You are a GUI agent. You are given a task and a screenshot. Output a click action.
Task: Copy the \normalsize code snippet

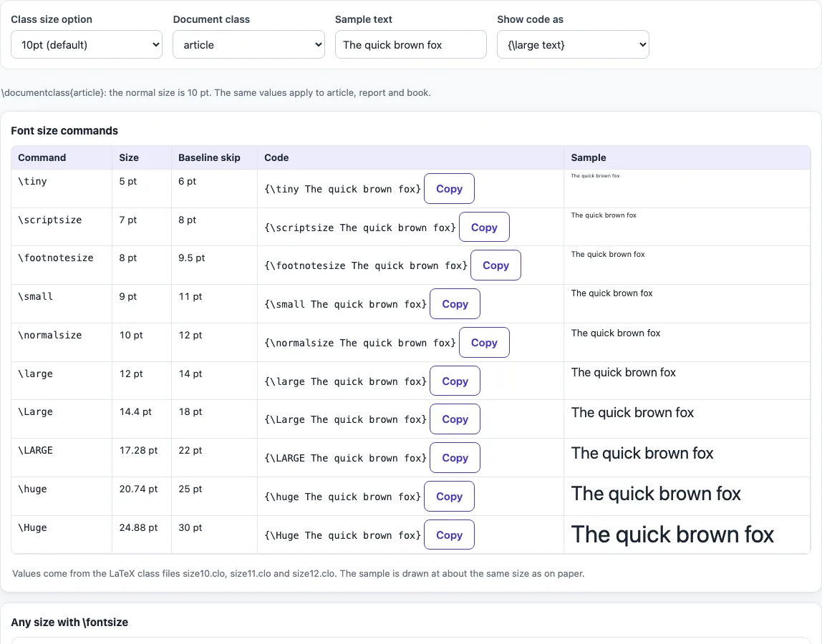pos(484,343)
